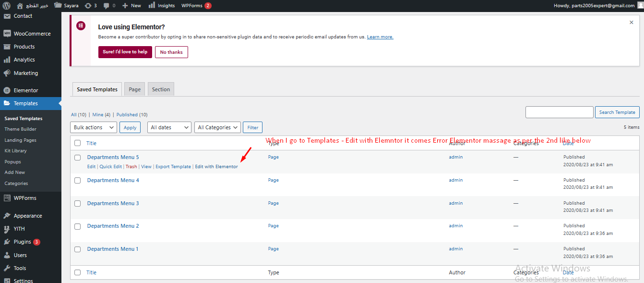Check the Departments Menu 4 row checkbox

click(x=77, y=180)
